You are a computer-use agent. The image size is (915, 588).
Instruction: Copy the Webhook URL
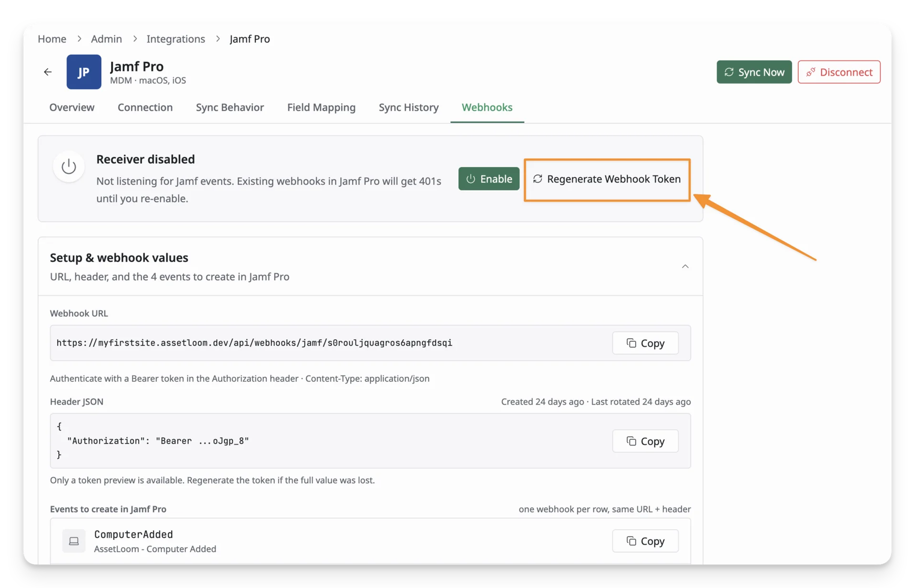(645, 343)
